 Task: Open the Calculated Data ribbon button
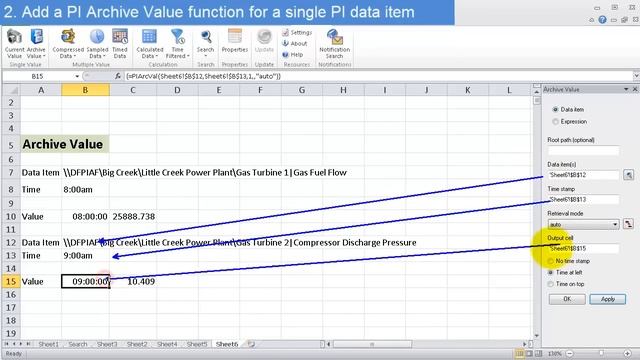click(149, 44)
